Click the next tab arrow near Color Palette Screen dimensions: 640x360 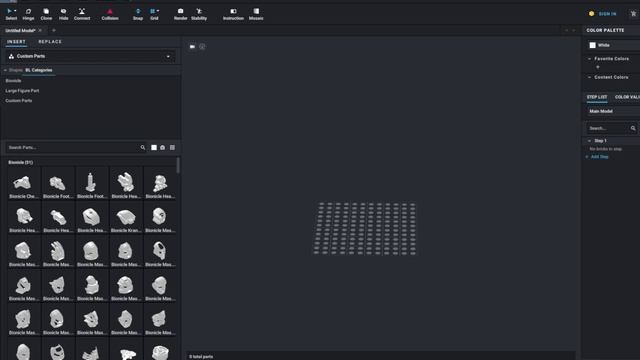pyautogui.click(x=574, y=31)
